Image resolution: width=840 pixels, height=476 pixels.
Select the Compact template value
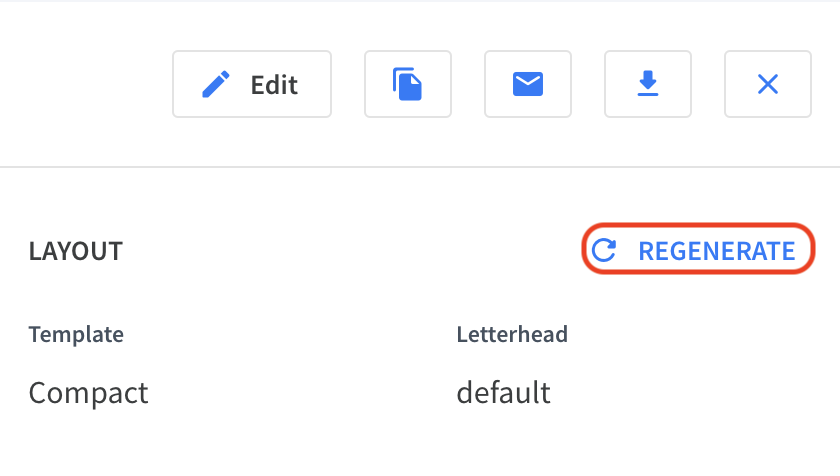(x=88, y=393)
